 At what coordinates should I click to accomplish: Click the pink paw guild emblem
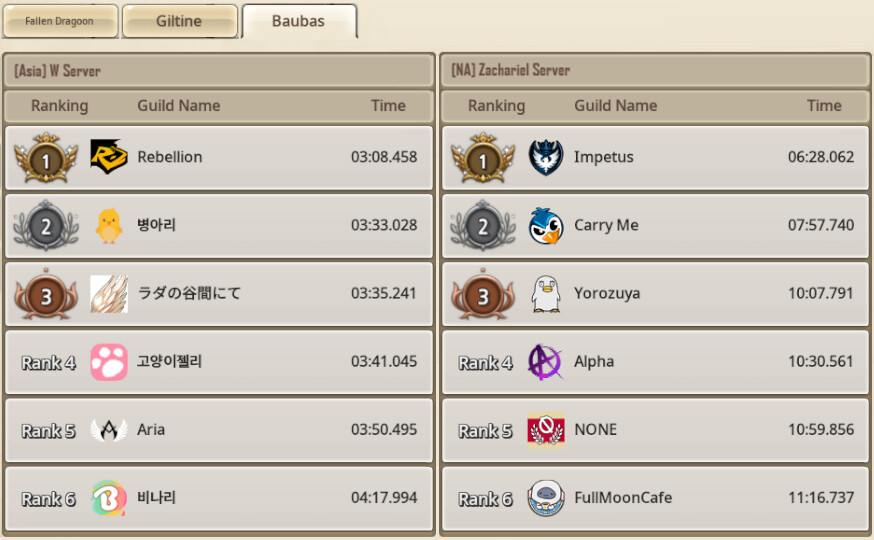coord(109,362)
